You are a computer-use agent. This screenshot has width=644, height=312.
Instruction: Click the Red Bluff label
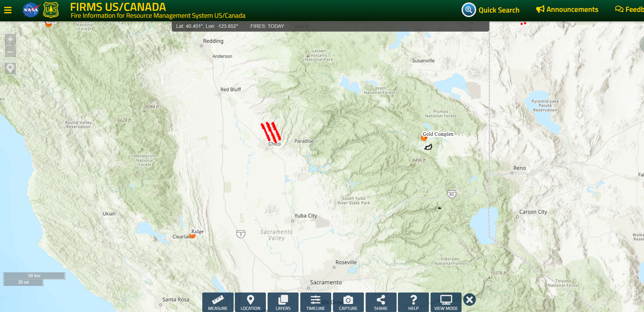(x=230, y=89)
